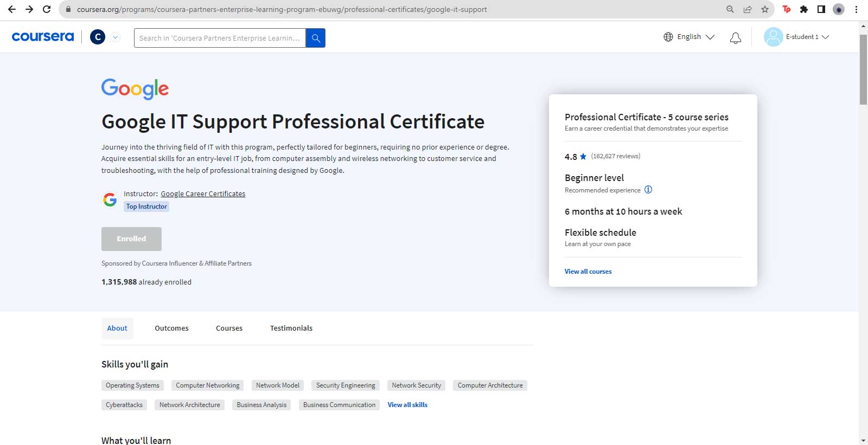The height and width of the screenshot is (445, 868).
Task: Open the Testimonials tab
Action: click(291, 328)
